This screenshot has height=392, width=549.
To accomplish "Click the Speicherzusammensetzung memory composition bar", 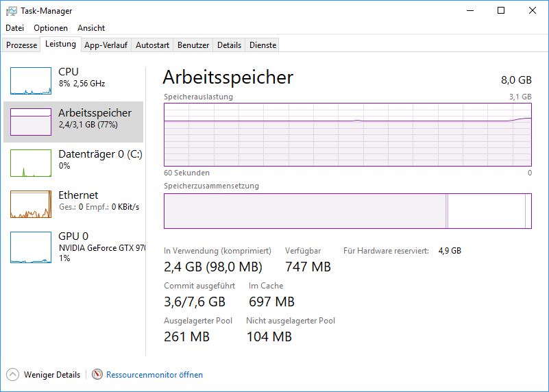I will pos(347,211).
